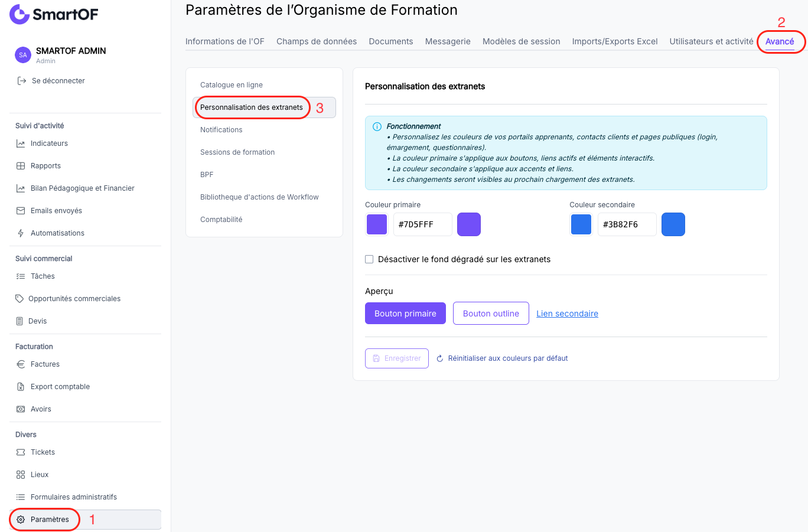Click the SmartOF logo
This screenshot has width=808, height=532.
point(54,14)
